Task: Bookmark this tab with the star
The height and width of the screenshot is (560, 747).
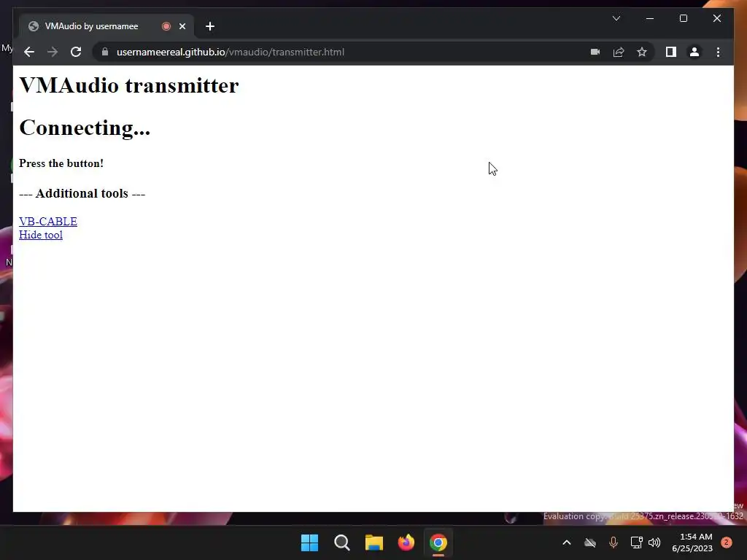Action: coord(642,52)
